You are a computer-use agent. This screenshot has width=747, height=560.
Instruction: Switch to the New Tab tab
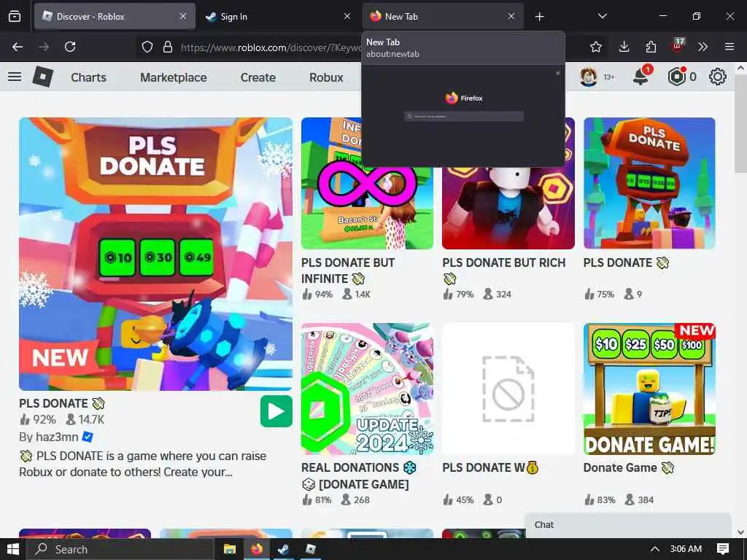(443, 16)
